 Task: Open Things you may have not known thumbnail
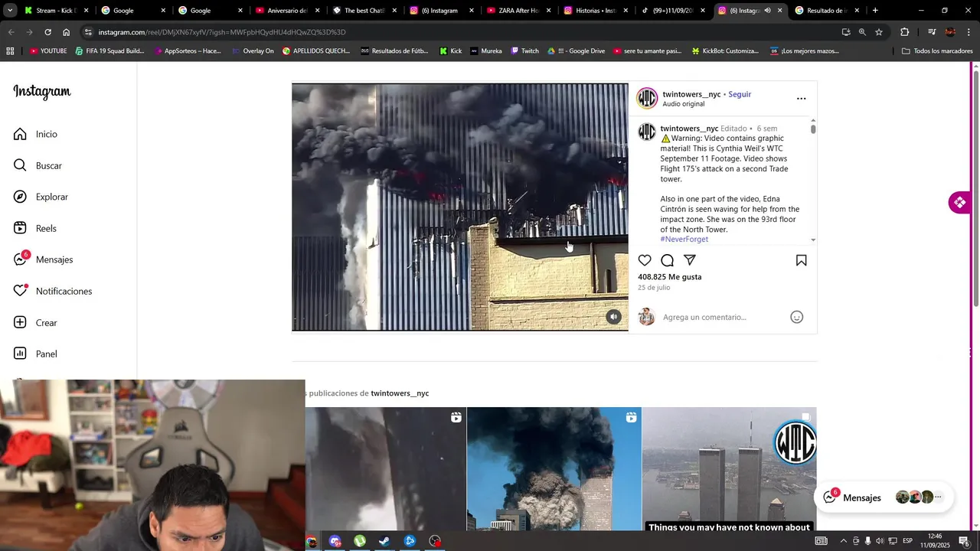pos(729,468)
